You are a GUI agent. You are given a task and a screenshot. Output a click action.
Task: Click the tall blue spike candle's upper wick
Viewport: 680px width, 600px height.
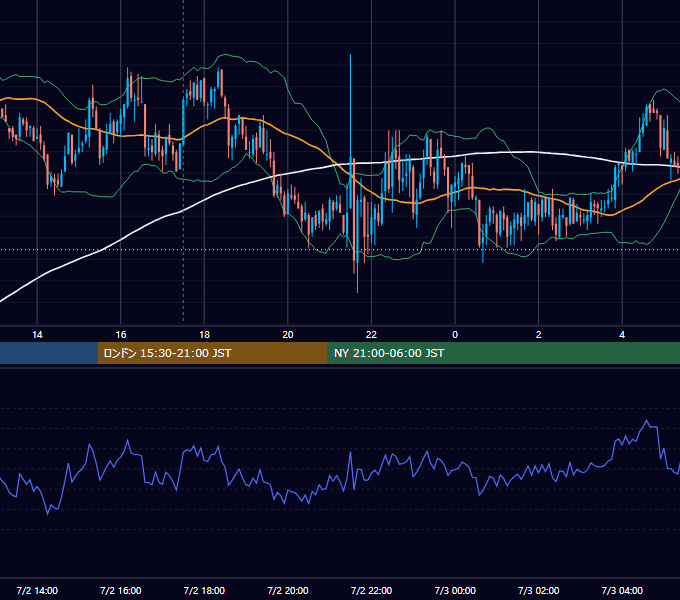pos(350,106)
